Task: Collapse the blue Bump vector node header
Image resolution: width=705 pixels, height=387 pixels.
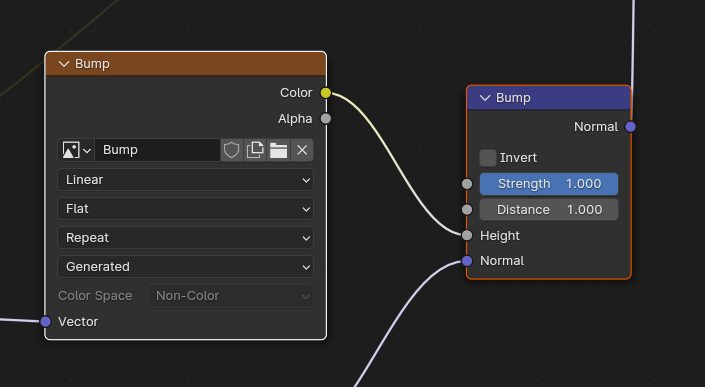Action: pos(485,98)
